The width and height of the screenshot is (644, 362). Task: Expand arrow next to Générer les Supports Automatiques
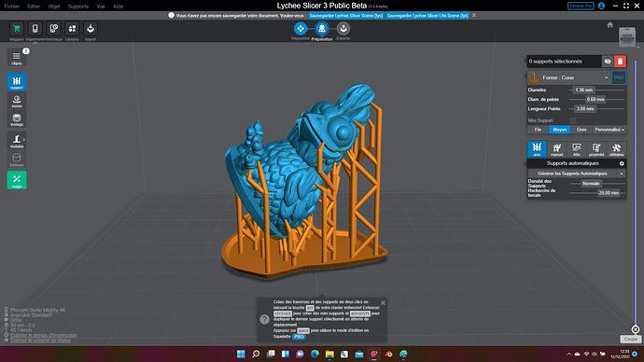coord(622,174)
